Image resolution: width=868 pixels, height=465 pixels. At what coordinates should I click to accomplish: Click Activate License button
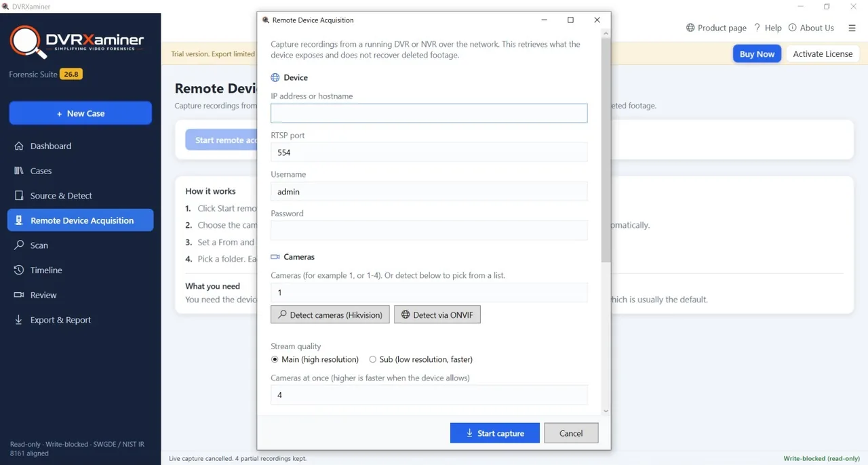click(823, 54)
